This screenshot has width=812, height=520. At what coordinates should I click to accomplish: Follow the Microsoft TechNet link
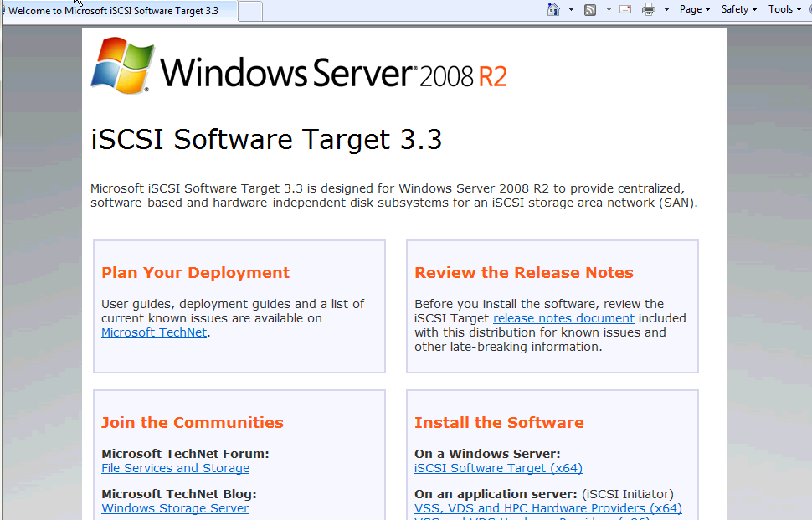click(154, 332)
